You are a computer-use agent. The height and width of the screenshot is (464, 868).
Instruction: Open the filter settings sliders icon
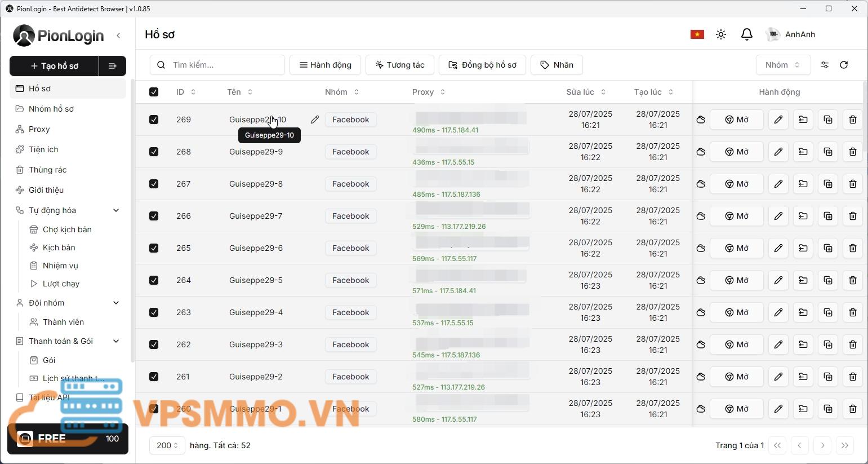(825, 65)
